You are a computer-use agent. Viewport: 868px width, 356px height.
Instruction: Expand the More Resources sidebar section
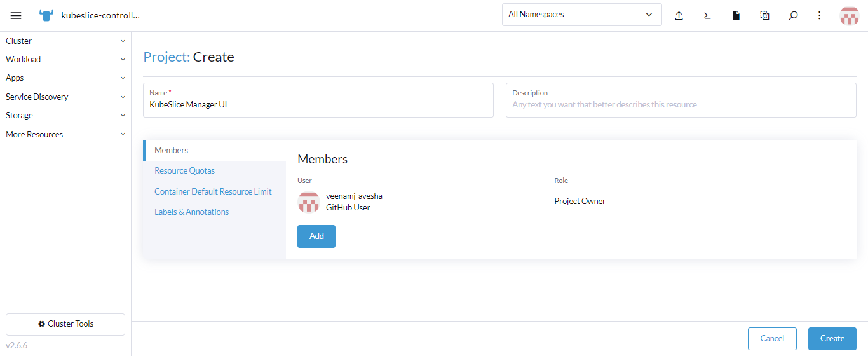click(65, 134)
